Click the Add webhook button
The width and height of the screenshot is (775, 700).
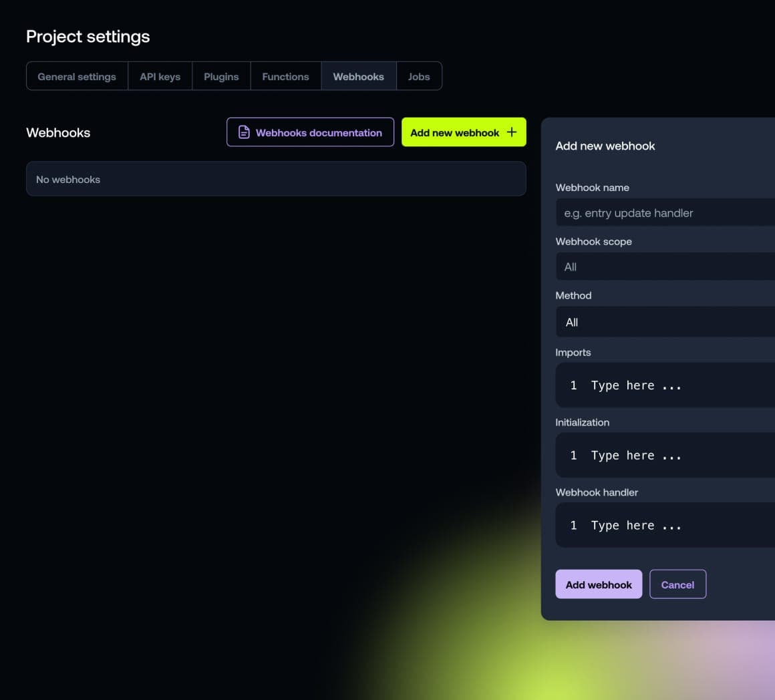click(x=599, y=584)
